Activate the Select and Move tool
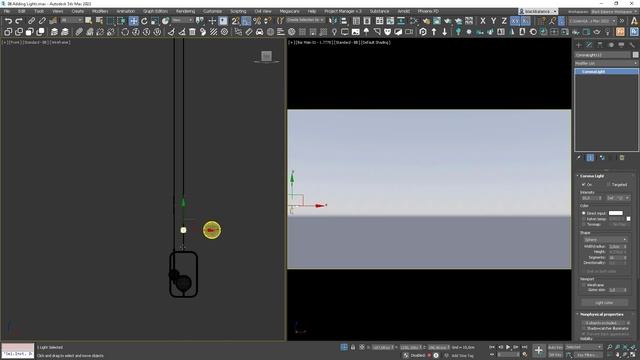This screenshot has height=360, width=640. pos(133,21)
